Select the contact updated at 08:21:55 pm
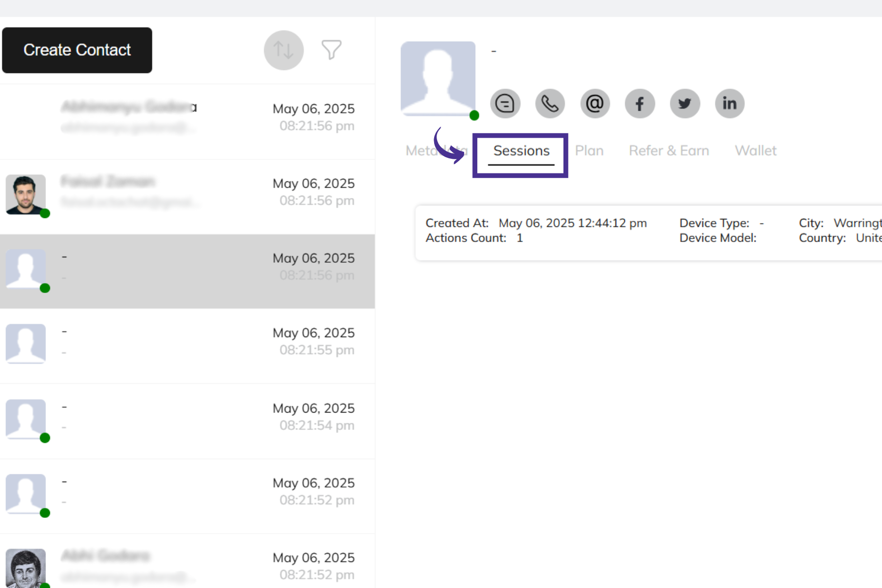This screenshot has height=588, width=882. point(187,342)
